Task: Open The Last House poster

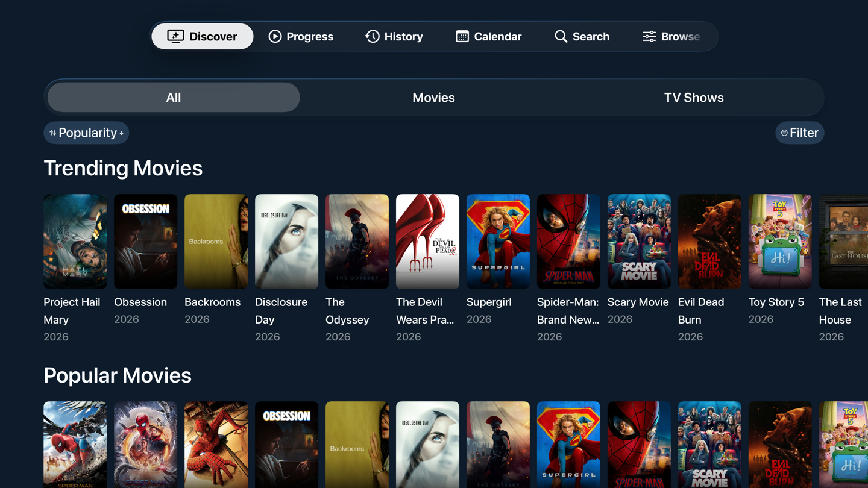Action: [844, 241]
